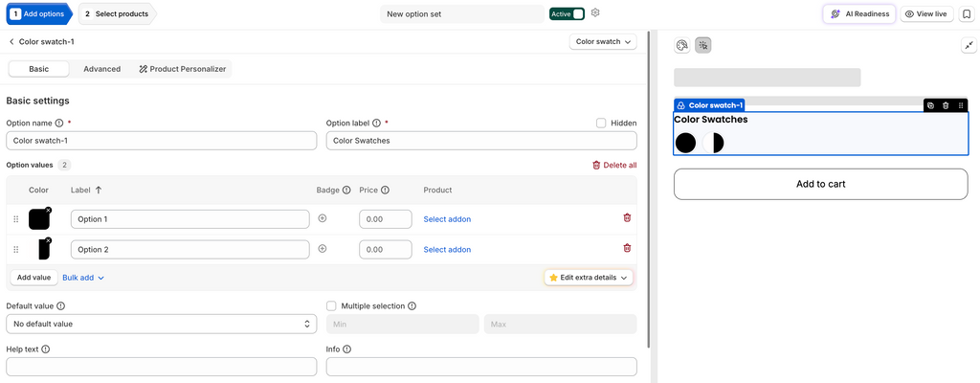Open the Default value select box
Viewport: 980px width, 383px height.
pyautogui.click(x=161, y=325)
